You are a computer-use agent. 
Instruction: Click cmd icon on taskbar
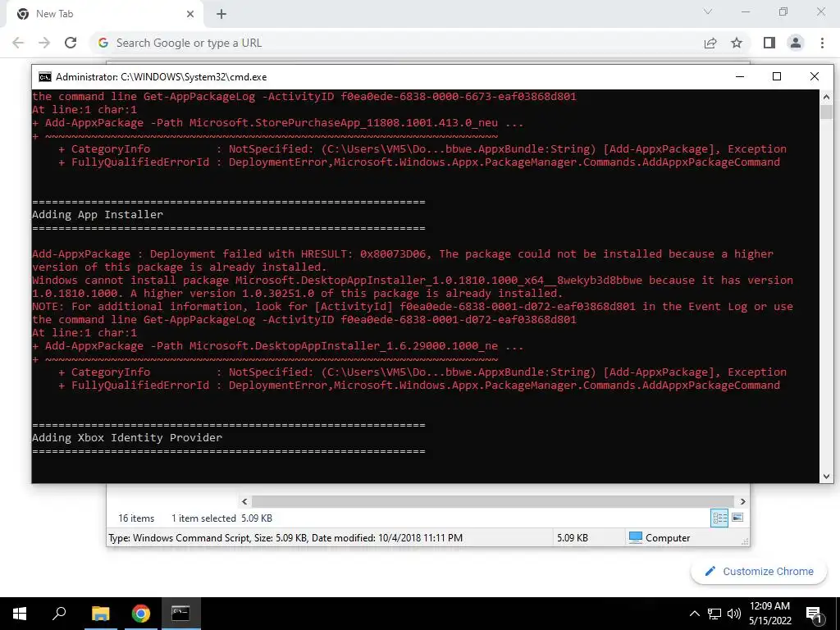180,614
